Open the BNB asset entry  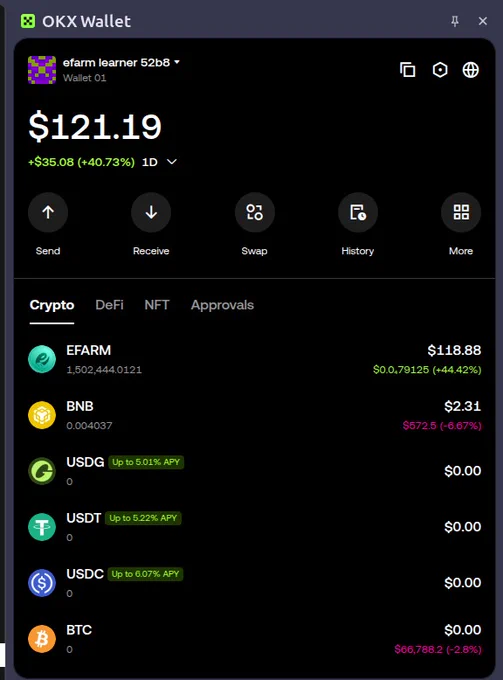255,415
